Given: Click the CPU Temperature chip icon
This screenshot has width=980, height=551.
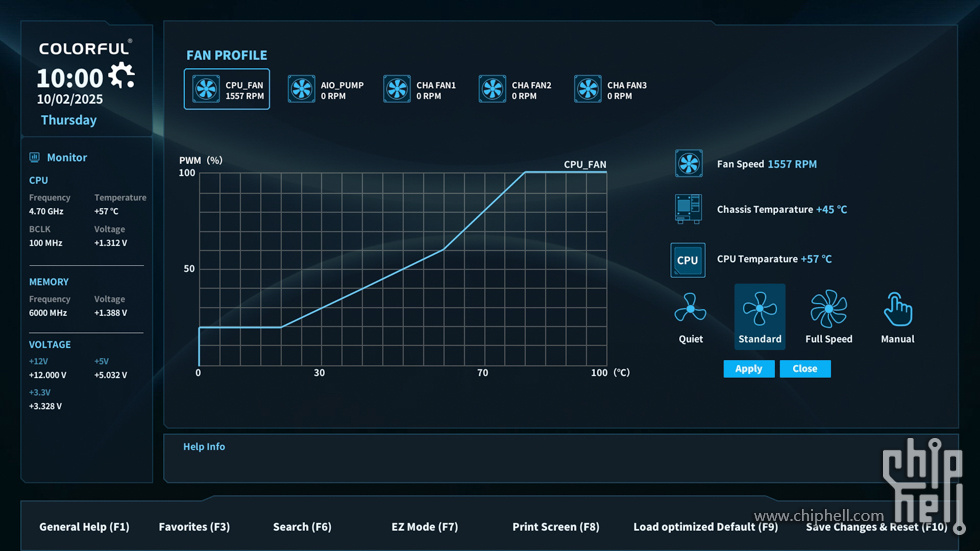Looking at the screenshot, I should click(688, 260).
